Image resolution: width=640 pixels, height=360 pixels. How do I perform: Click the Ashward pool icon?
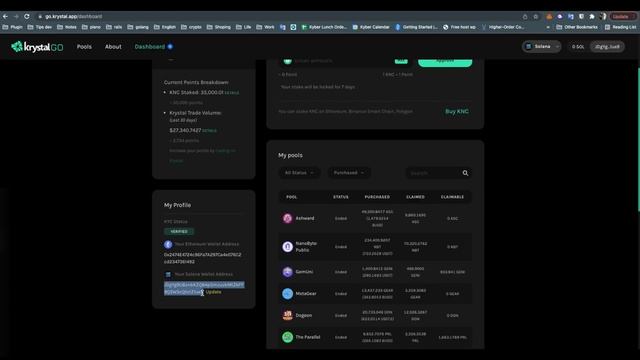pos(287,218)
